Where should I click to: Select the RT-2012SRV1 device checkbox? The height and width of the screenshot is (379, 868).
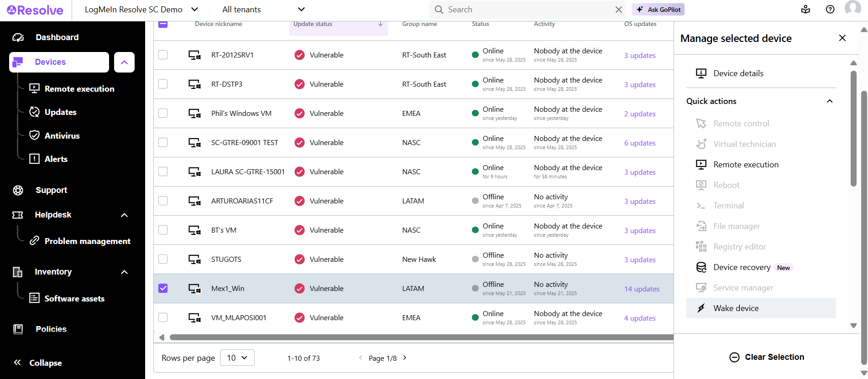(x=163, y=55)
